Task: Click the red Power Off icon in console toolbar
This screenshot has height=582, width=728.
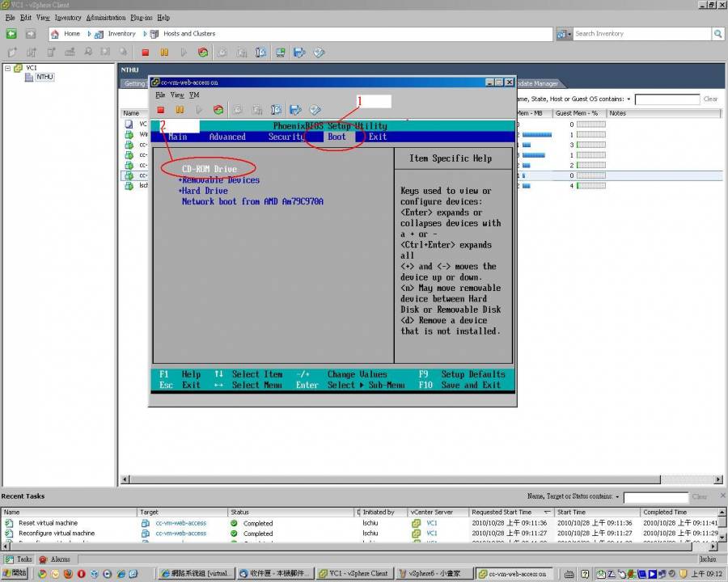Action: pos(161,110)
